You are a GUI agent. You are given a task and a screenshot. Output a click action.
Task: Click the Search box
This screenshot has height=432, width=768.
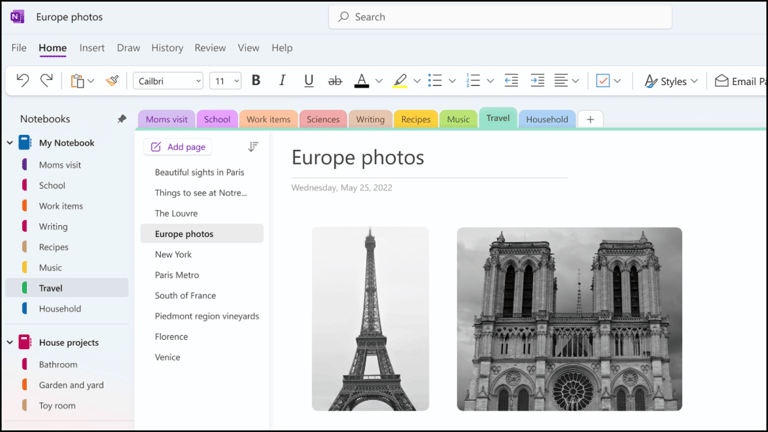tap(500, 17)
